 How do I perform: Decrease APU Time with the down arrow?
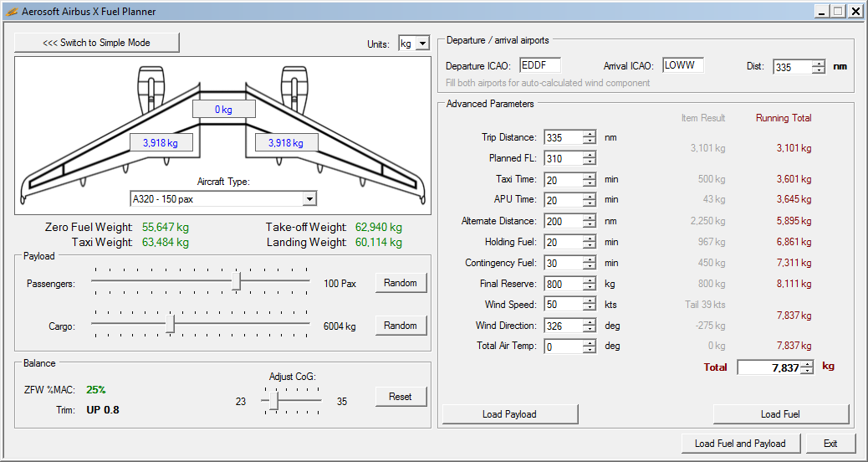(x=589, y=203)
